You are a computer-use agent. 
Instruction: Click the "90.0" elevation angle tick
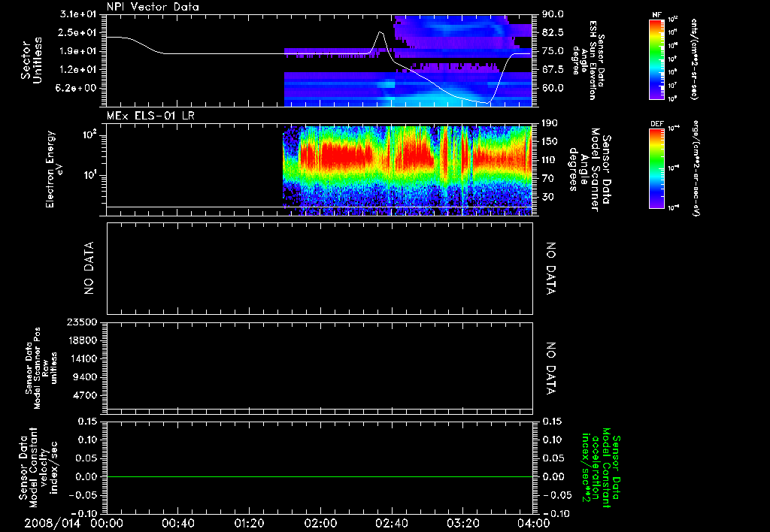pos(553,14)
